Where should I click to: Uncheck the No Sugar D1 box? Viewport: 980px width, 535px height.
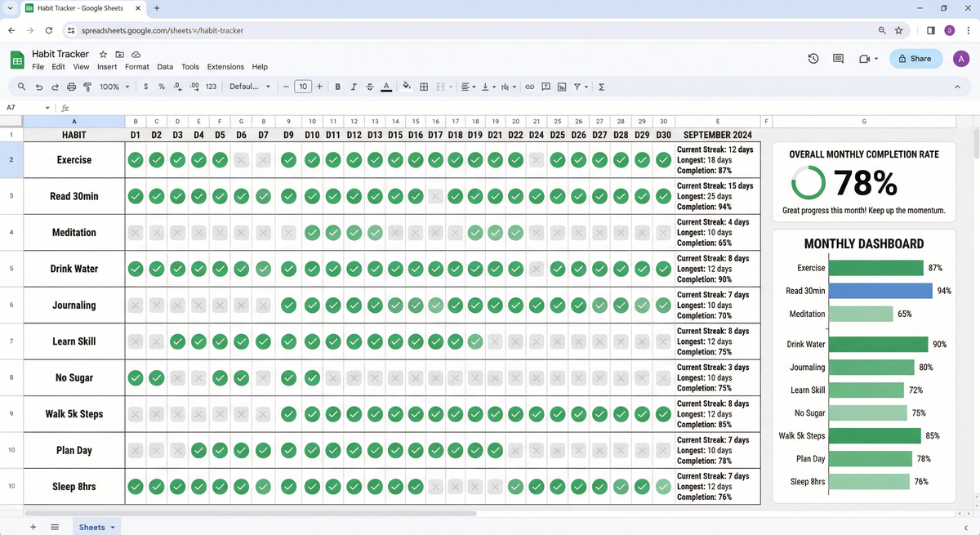(136, 377)
